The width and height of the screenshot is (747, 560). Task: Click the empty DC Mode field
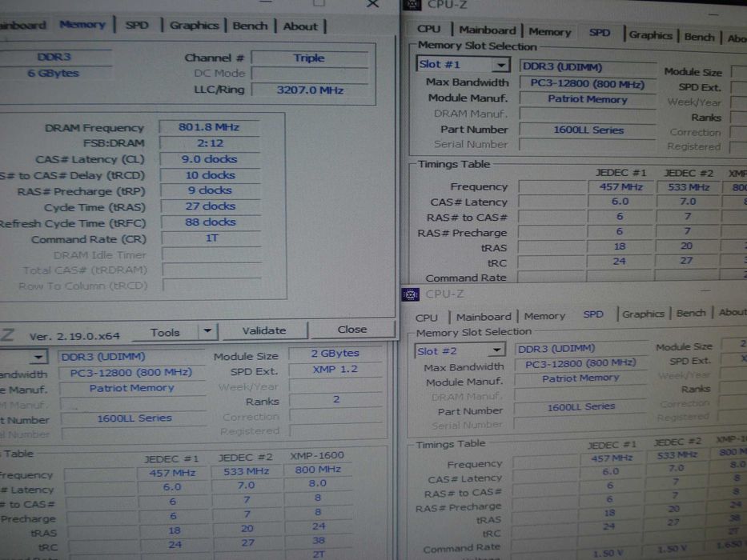point(310,74)
